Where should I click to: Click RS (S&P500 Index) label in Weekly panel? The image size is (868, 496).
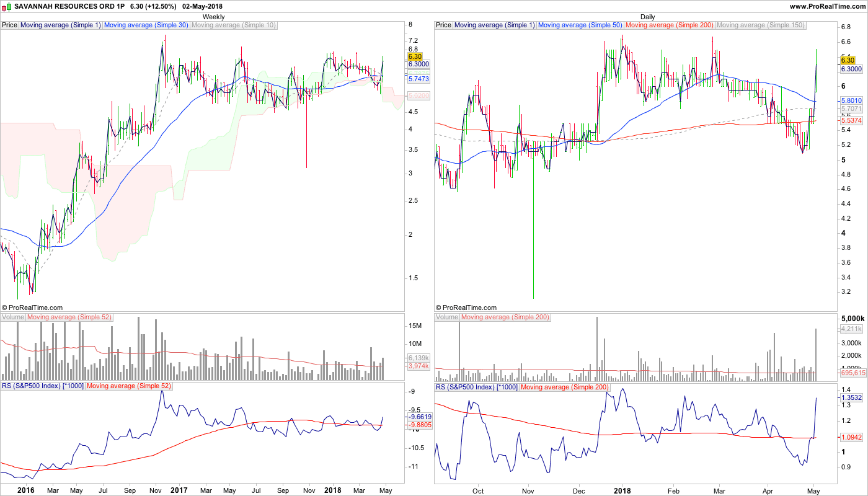click(x=42, y=386)
